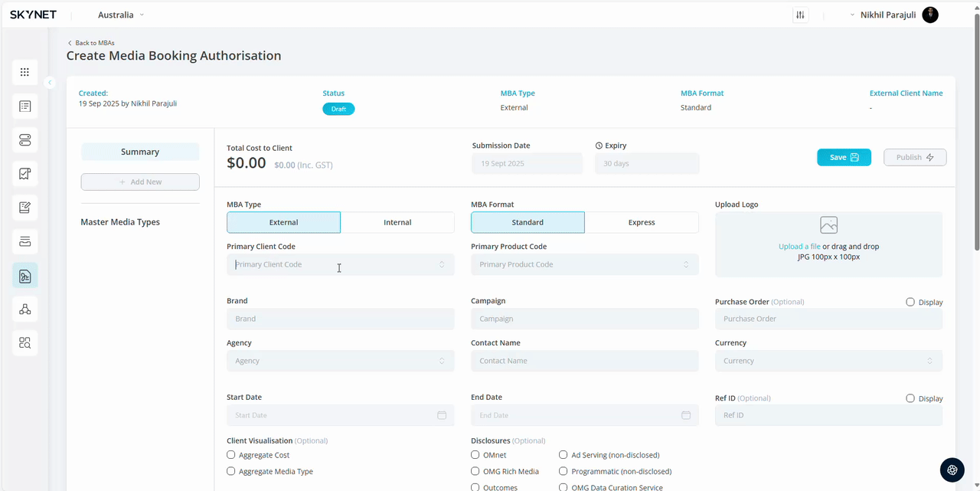Click the image upload logo icon
The width and height of the screenshot is (980, 491).
coord(828,225)
